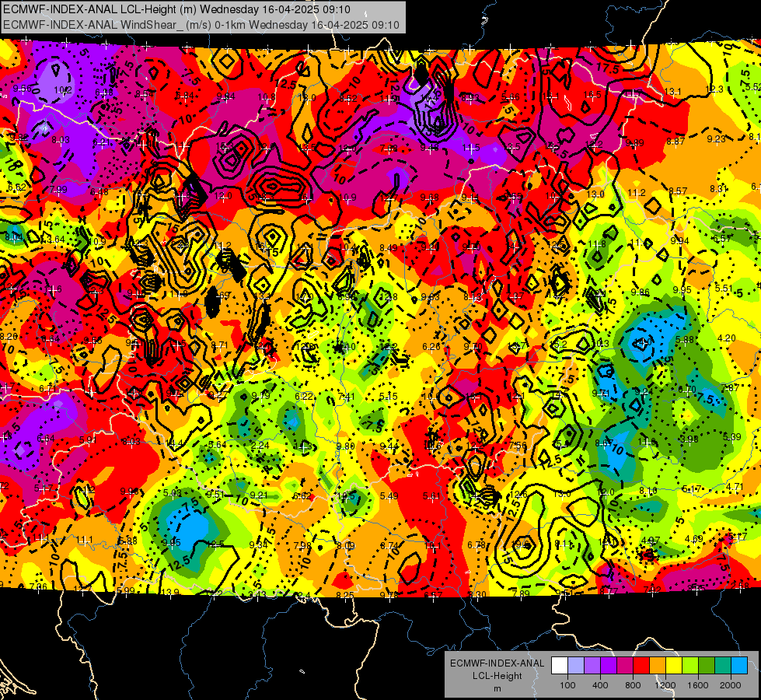The height and width of the screenshot is (700, 761).
Task: Select the white legend color swatch
Action: [x=560, y=666]
